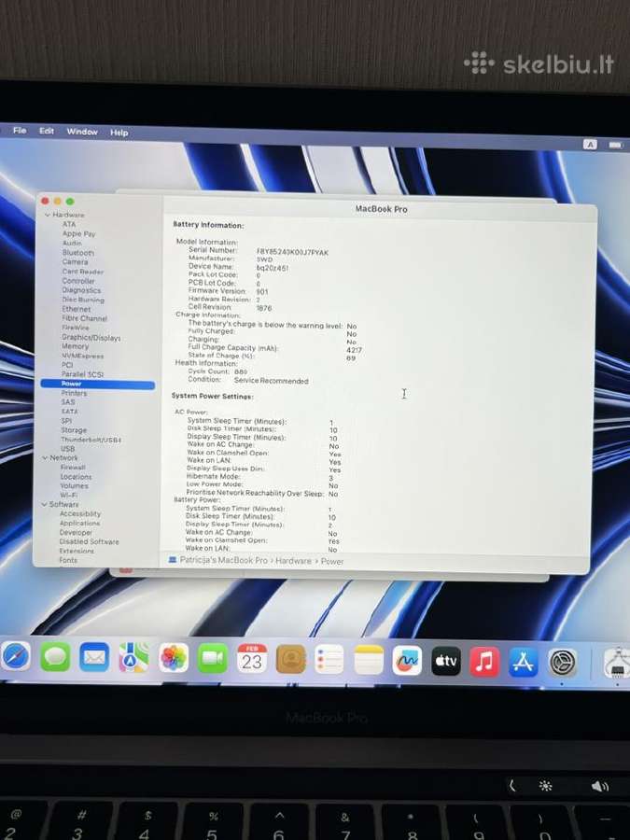The width and height of the screenshot is (630, 840).
Task: Select Apple Pay in sidebar
Action: 78,233
